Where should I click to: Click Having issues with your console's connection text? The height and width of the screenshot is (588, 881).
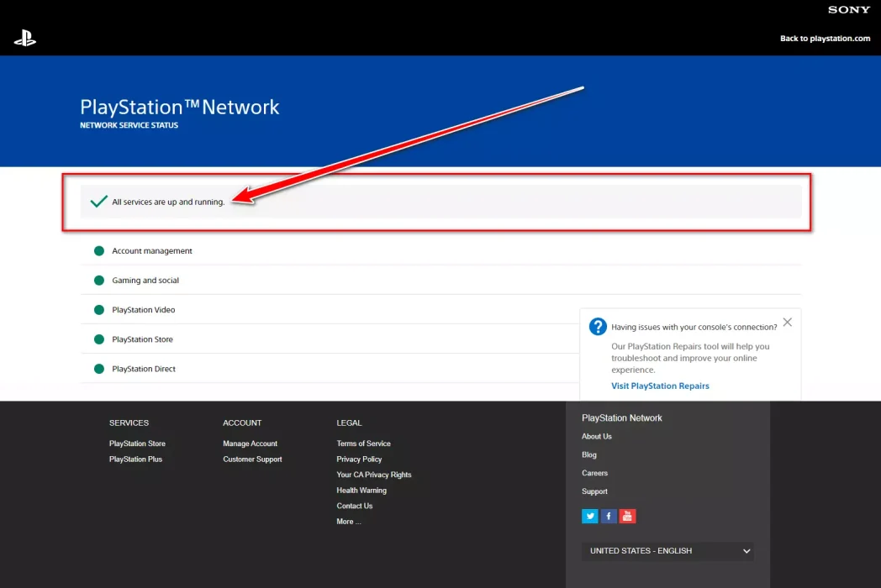click(694, 327)
